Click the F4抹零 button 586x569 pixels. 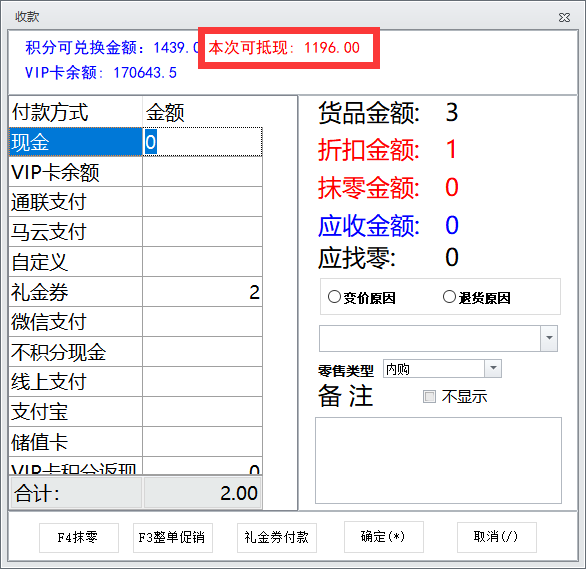point(79,538)
